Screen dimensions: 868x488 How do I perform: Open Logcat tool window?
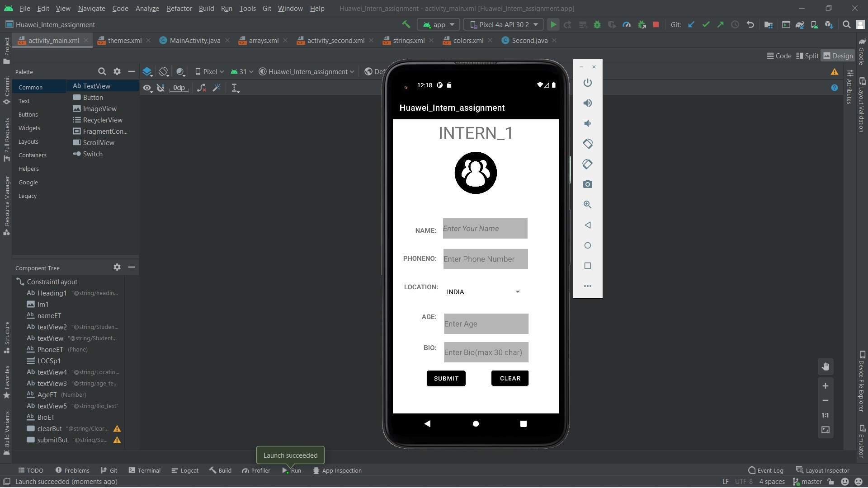[x=185, y=470]
